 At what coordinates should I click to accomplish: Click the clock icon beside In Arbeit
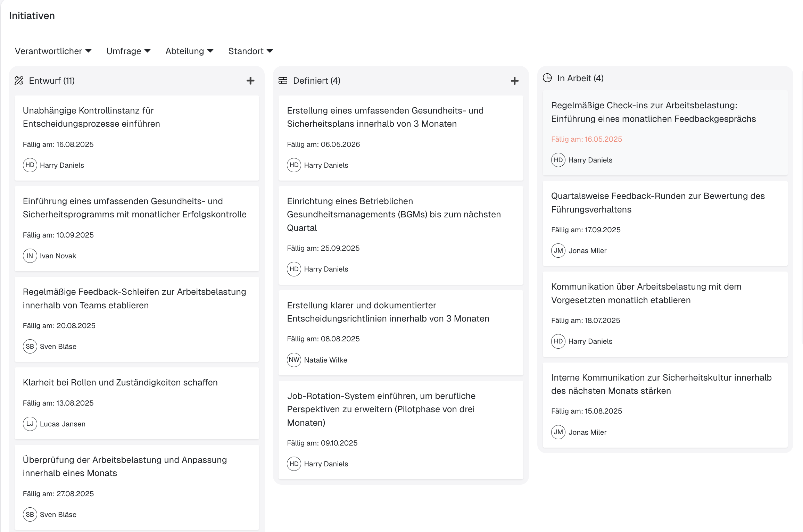[x=547, y=78]
